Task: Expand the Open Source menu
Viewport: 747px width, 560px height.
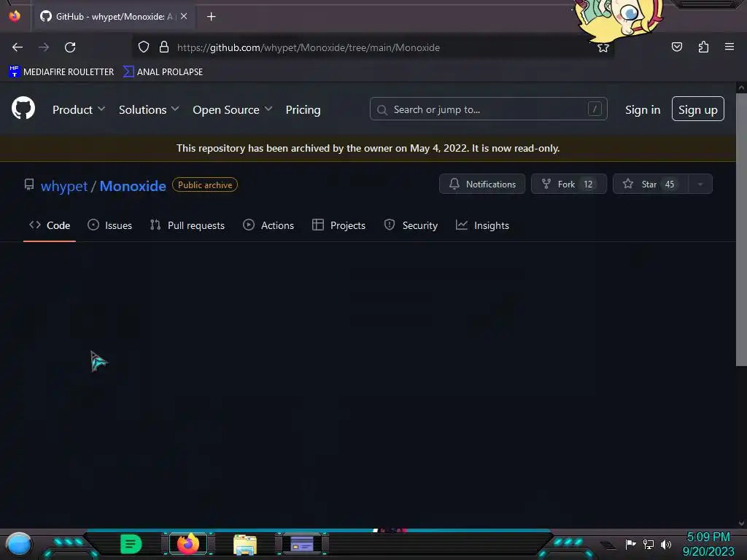Action: (x=233, y=109)
